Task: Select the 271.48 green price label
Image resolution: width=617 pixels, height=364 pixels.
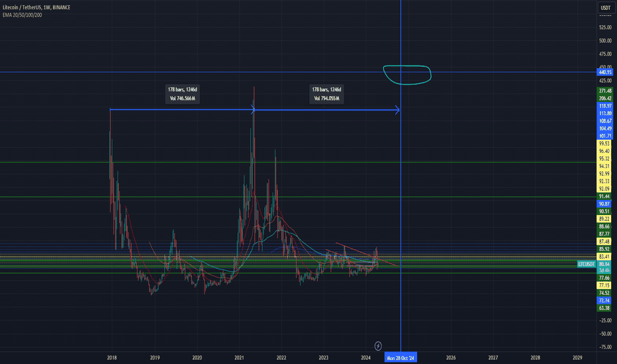Action: tap(605, 91)
